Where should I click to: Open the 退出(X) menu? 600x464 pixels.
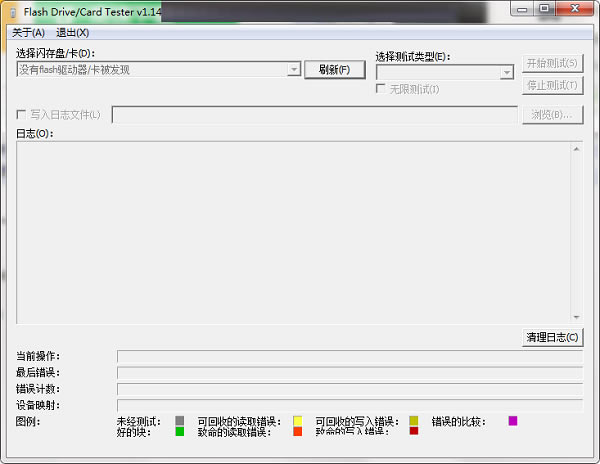tap(72, 33)
